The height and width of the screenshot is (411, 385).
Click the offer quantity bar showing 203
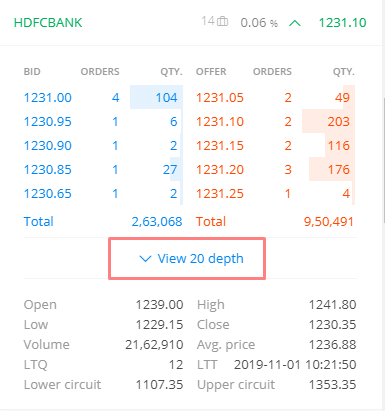pyautogui.click(x=328, y=121)
